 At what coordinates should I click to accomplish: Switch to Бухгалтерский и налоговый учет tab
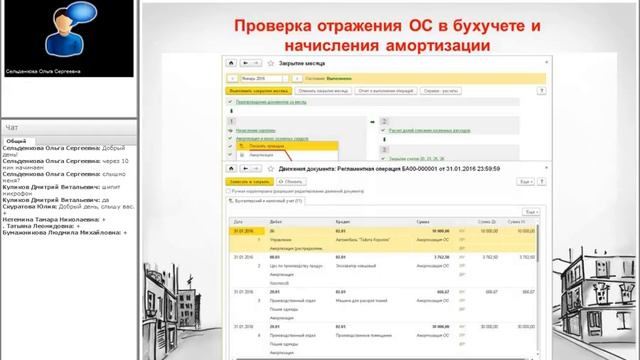[265, 201]
